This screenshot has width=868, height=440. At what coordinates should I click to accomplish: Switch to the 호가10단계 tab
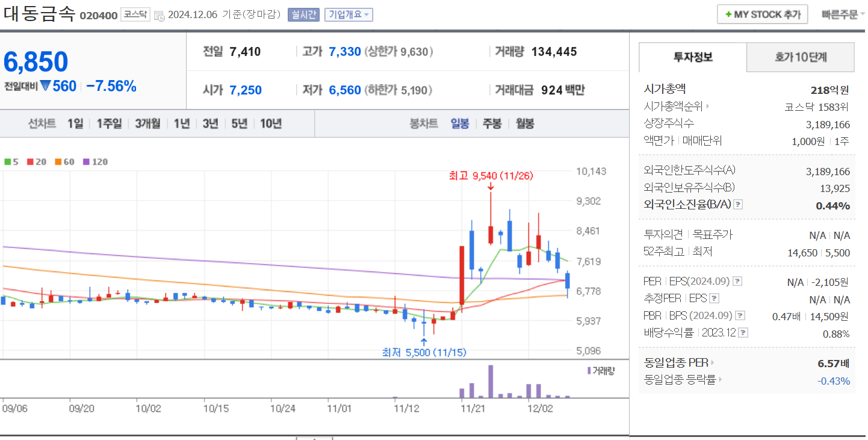[800, 58]
